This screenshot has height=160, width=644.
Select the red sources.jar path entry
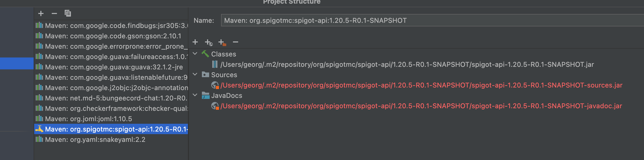[x=421, y=85]
